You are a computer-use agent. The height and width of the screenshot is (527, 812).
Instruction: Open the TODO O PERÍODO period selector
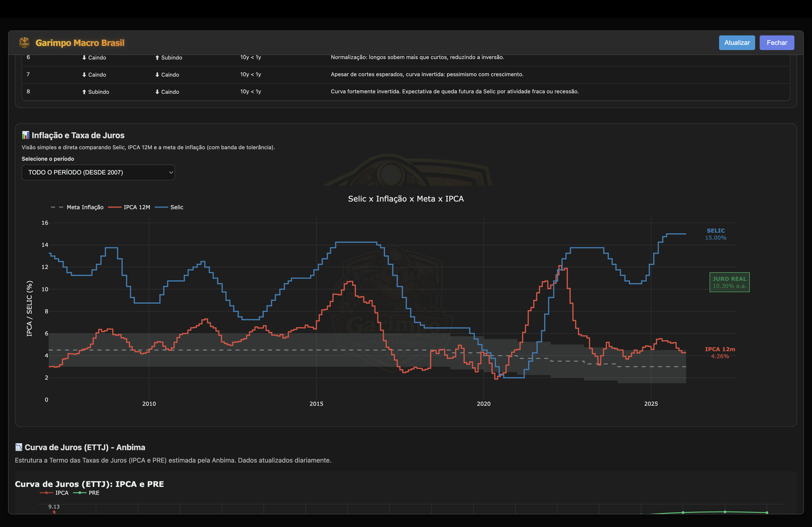click(98, 172)
